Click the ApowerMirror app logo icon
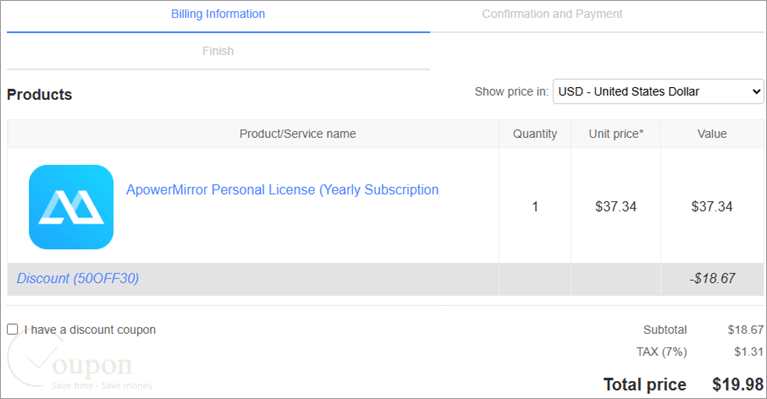This screenshot has height=399, width=767. pyautogui.click(x=71, y=207)
